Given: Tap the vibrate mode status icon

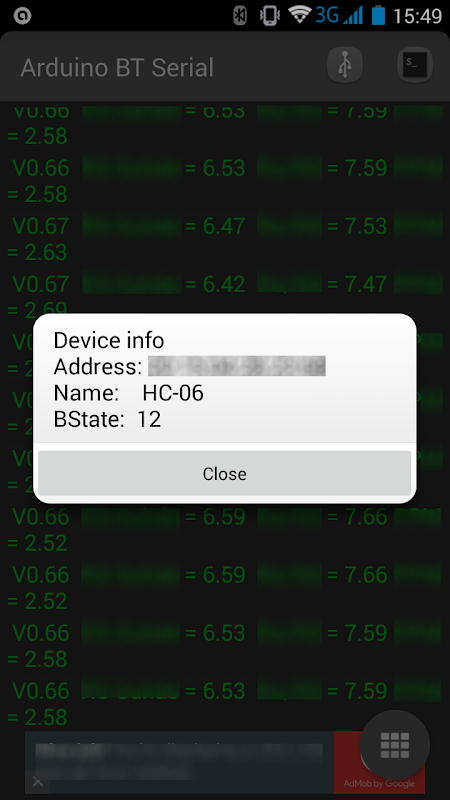Looking at the screenshot, I should pos(269,15).
